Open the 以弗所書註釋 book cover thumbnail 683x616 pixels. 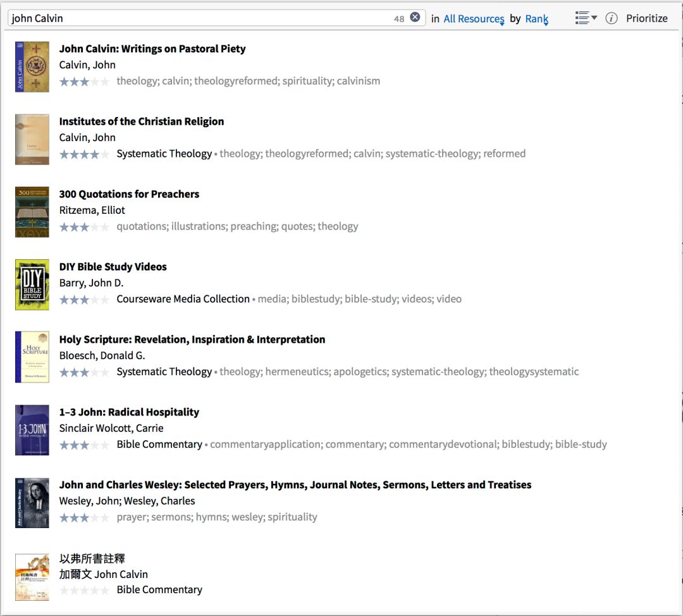coord(32,577)
